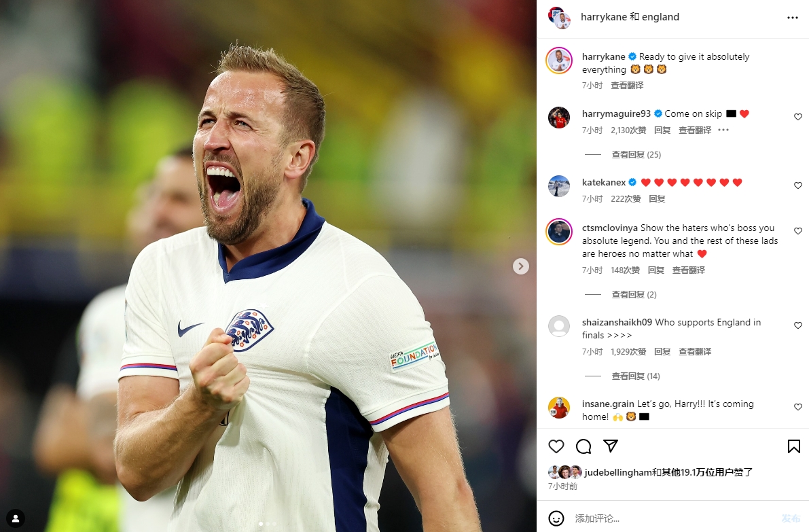
Task: Open post options three-dot menu
Action: pyautogui.click(x=793, y=18)
